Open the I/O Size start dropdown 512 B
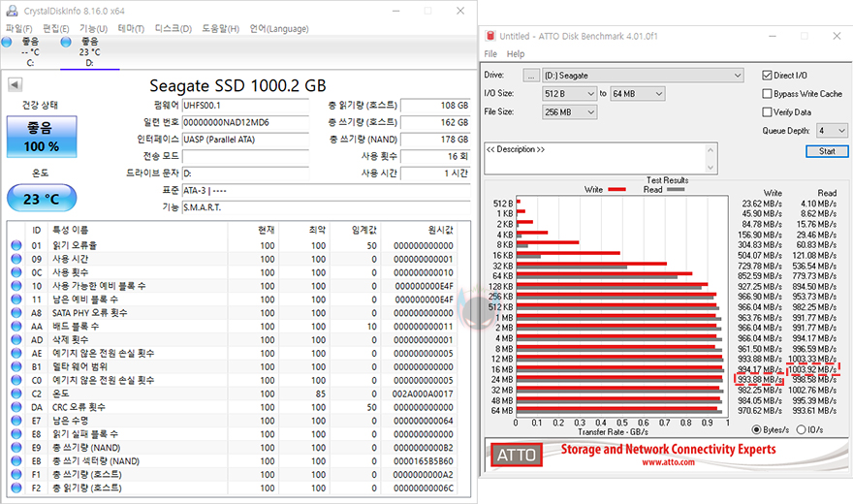 click(x=570, y=93)
